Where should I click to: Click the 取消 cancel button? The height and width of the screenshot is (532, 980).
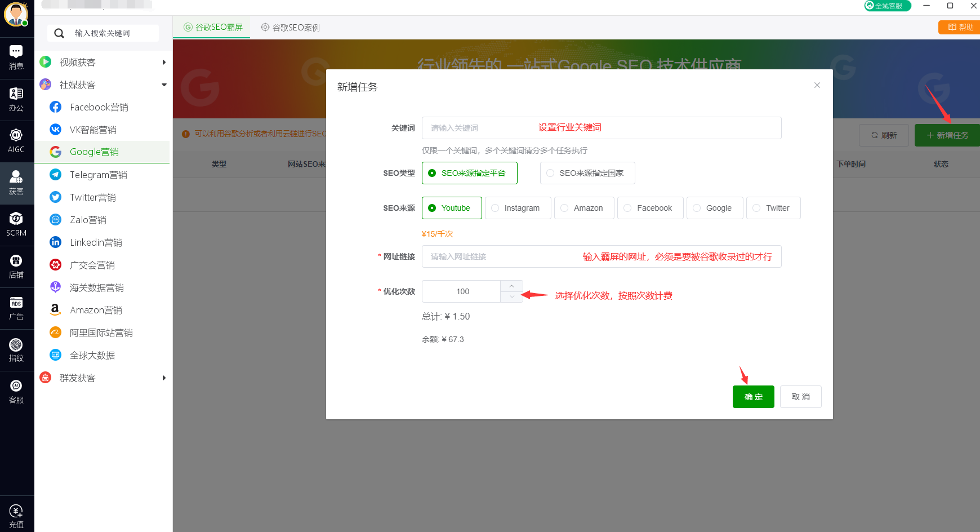[x=800, y=397]
